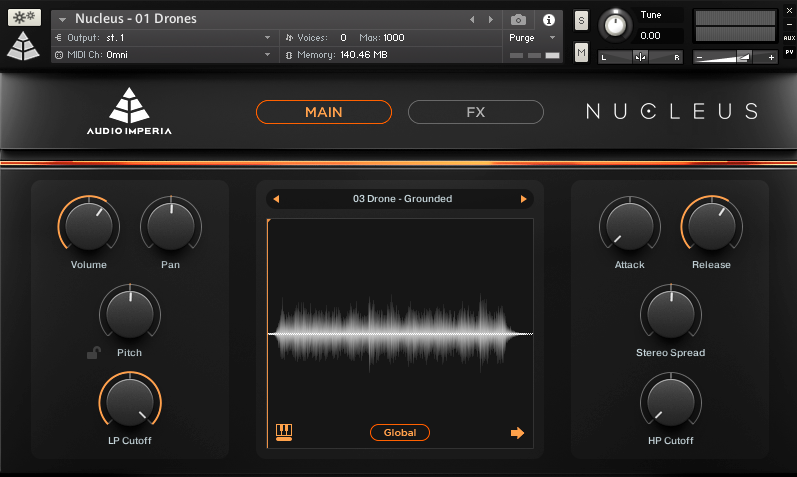Click the Memory icon
This screenshot has height=477, width=797.
289,55
